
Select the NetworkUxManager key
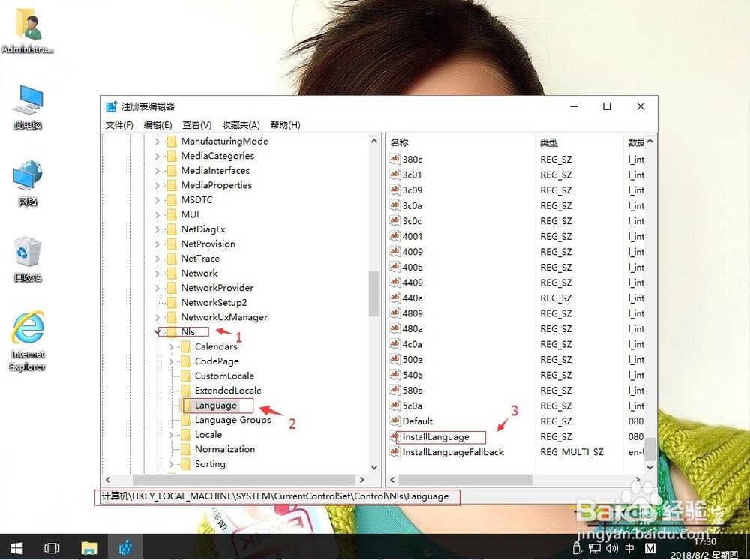(x=224, y=317)
